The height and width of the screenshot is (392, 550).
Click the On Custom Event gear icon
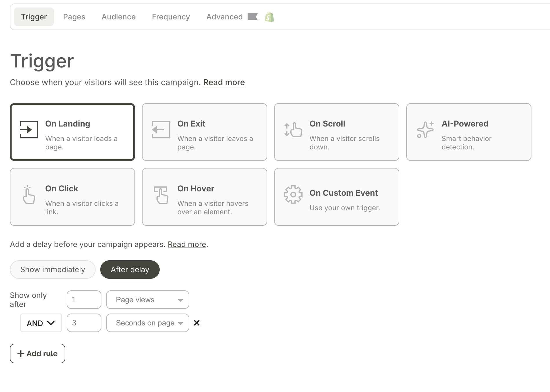(293, 195)
